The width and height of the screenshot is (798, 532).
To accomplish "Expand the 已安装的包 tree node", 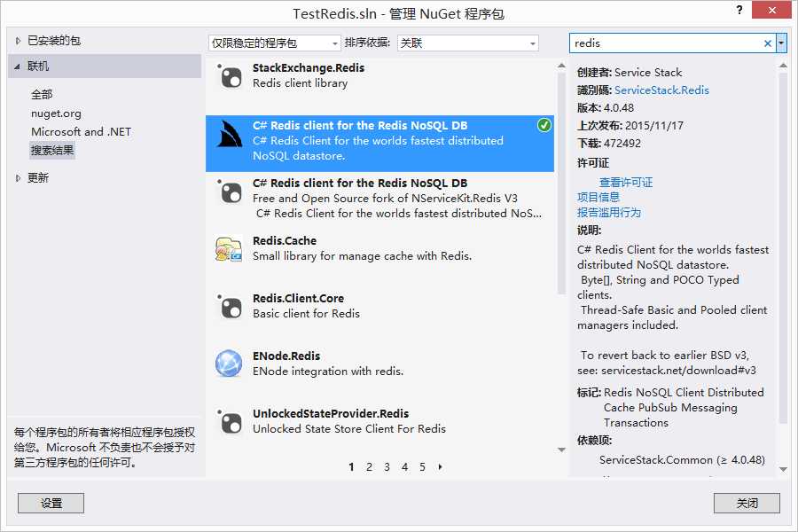I will [18, 40].
